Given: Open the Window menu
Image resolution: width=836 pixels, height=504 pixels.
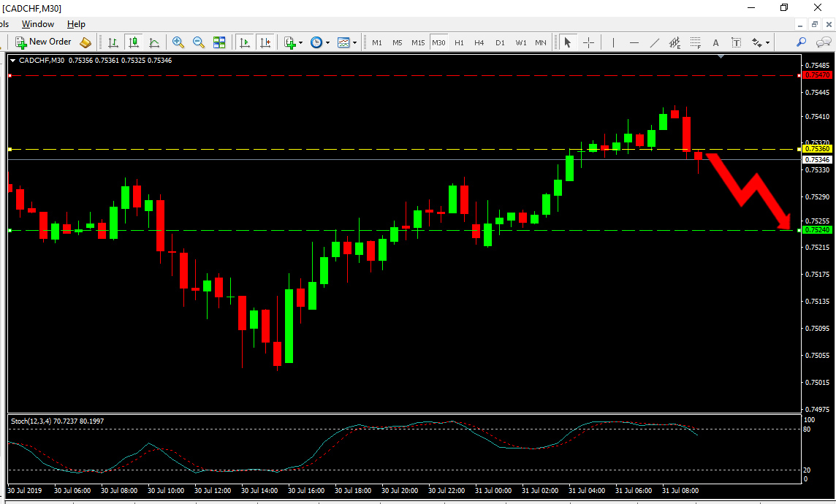Looking at the screenshot, I should (x=38, y=24).
